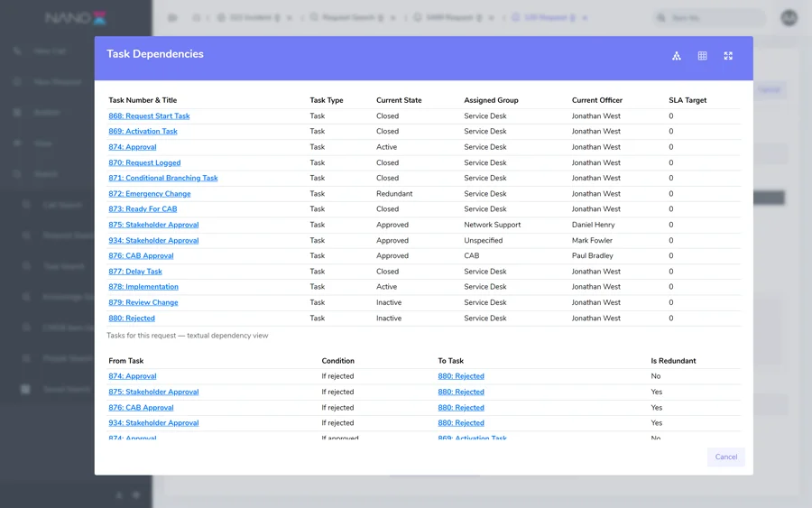Click the search field in background header
The image size is (812, 508).
[x=708, y=18]
